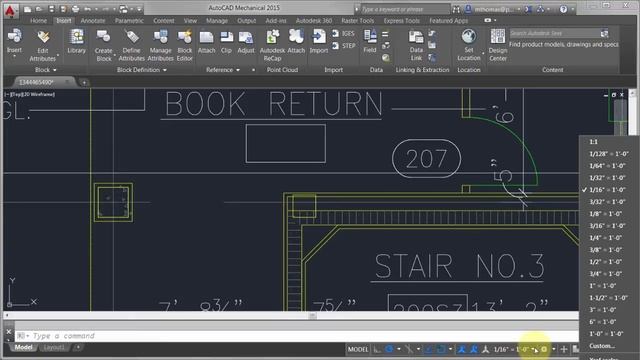This screenshot has width=640, height=360.
Task: Add a new drawing tab with plus button
Action: tap(84, 83)
